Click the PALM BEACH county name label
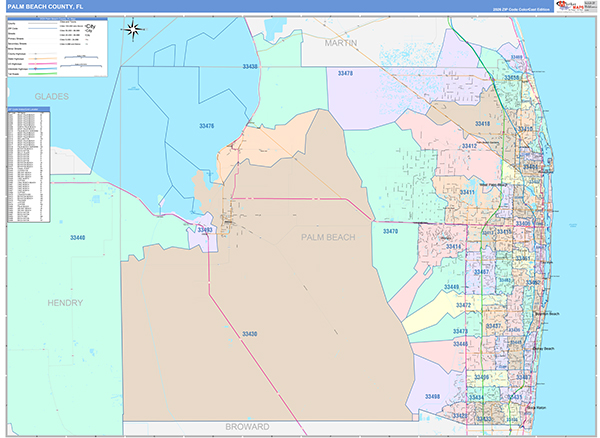 pos(328,237)
